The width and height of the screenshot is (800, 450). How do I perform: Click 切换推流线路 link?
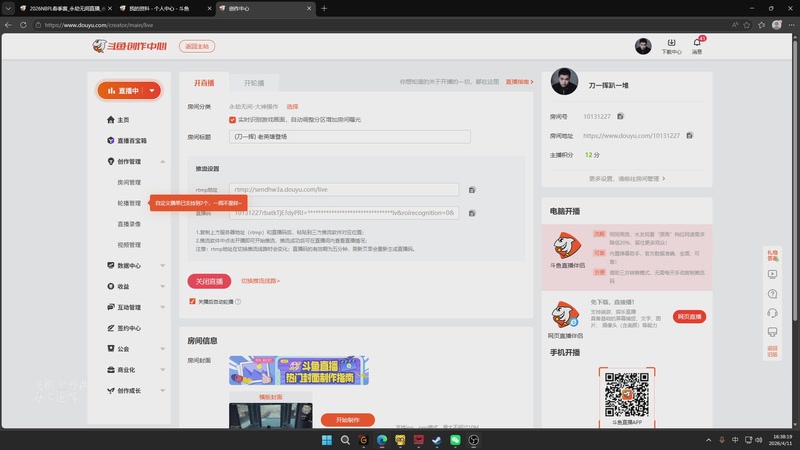tap(260, 281)
